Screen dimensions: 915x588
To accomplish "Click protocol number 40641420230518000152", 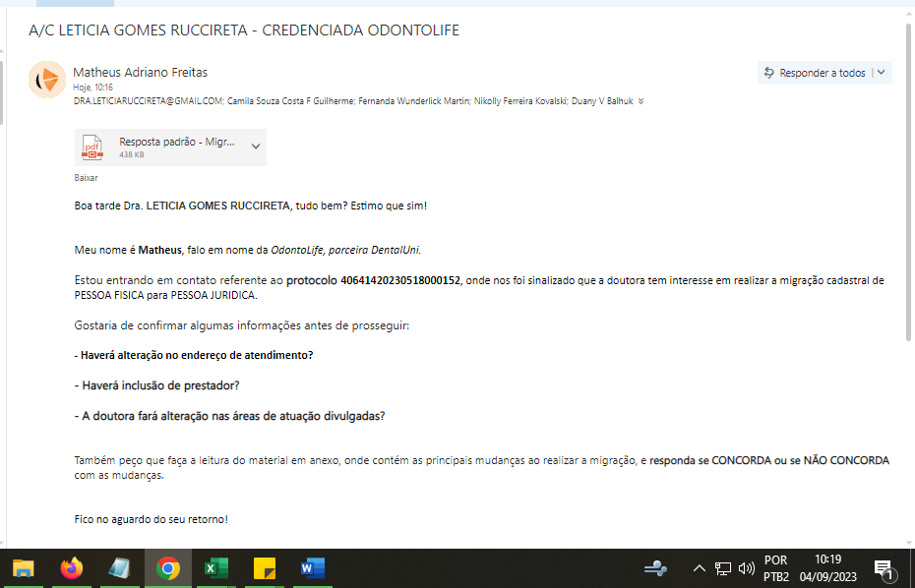I will [400, 280].
